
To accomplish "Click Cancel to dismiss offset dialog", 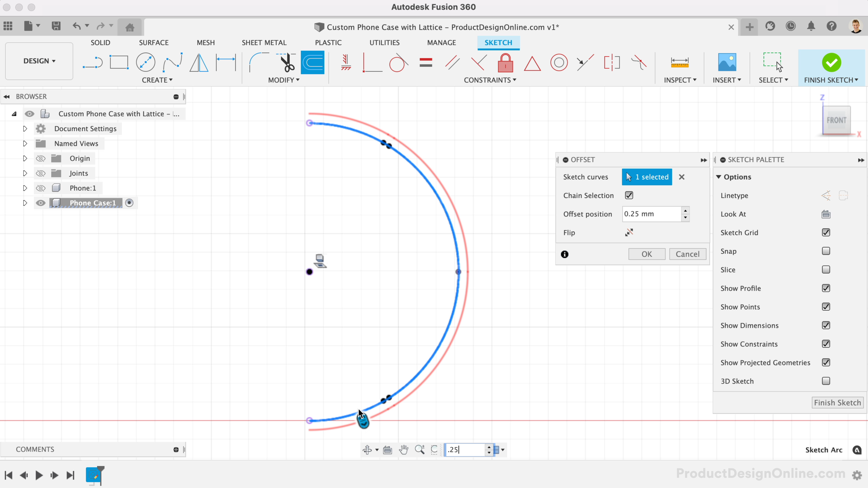I will (x=687, y=254).
